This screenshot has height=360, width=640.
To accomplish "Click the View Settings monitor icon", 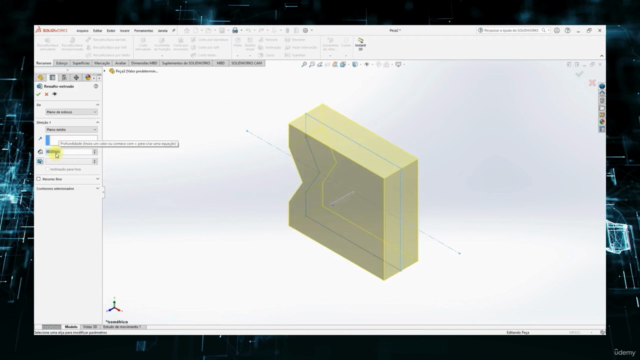I will click(x=398, y=64).
